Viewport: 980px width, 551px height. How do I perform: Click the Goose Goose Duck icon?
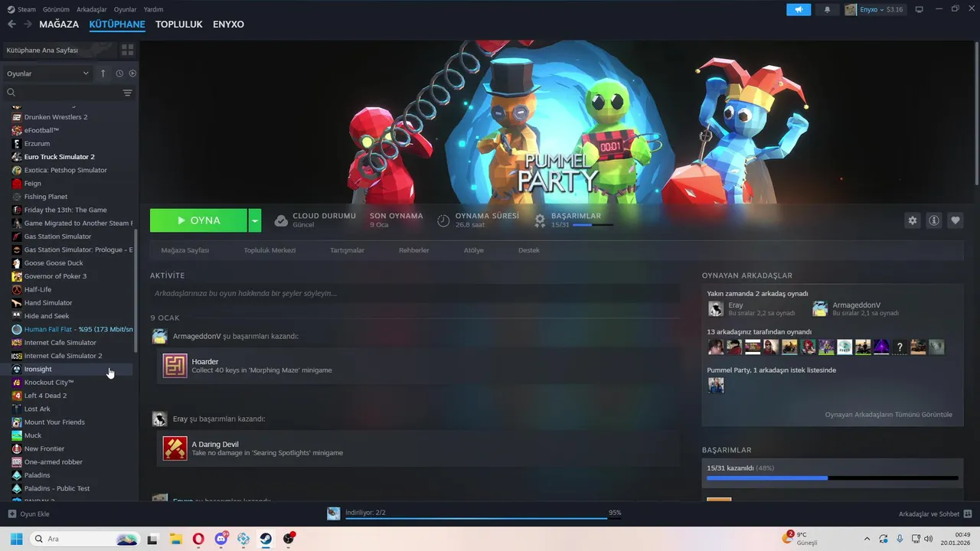17,262
